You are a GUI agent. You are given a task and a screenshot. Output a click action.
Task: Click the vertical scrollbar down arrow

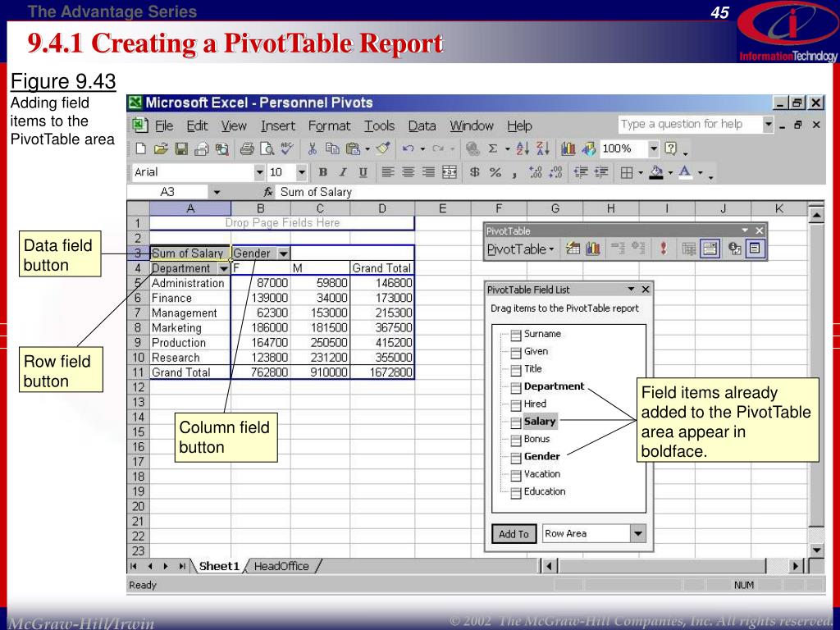pos(816,550)
